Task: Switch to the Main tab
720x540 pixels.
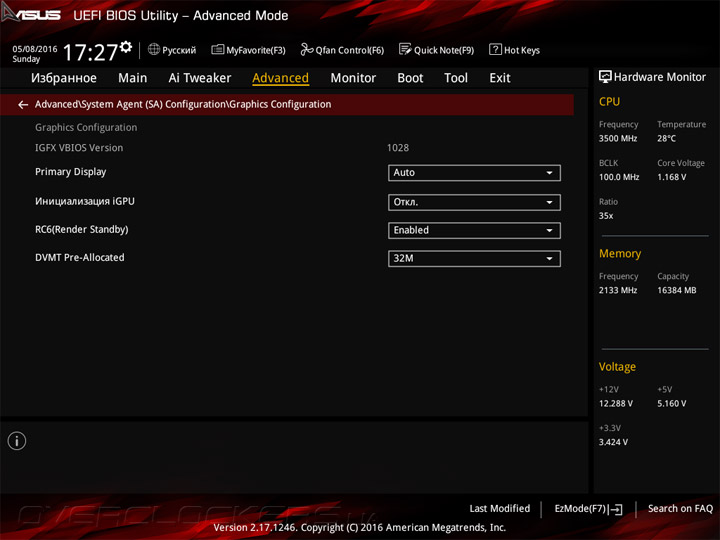Action: coord(132,78)
